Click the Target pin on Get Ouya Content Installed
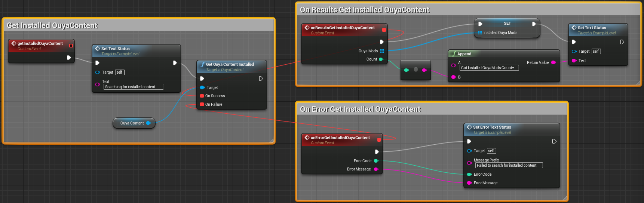This screenshot has width=644, height=203. point(202,87)
